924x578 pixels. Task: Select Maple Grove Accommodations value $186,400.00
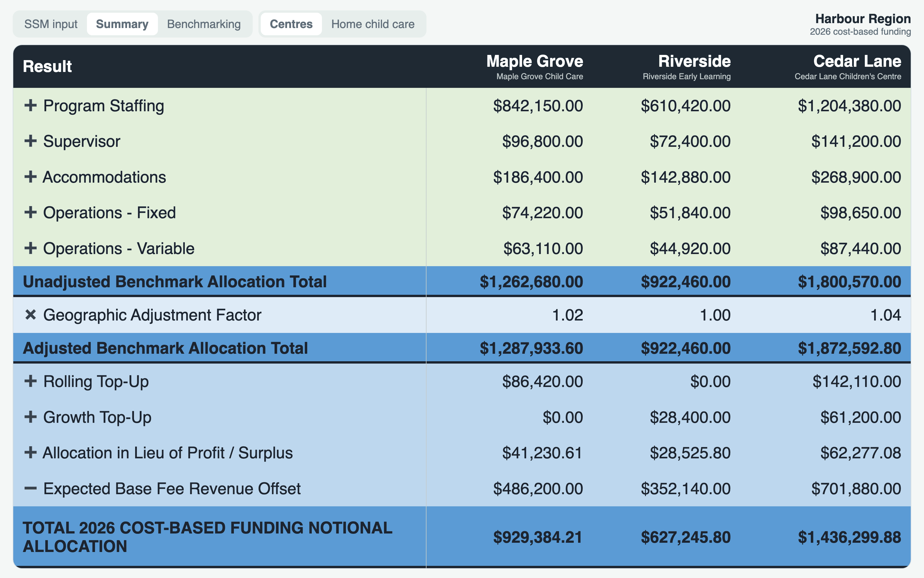(x=538, y=177)
